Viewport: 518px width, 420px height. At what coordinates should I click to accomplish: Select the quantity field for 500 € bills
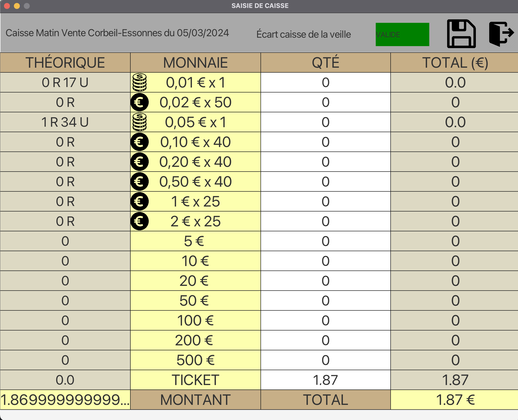pyautogui.click(x=325, y=360)
